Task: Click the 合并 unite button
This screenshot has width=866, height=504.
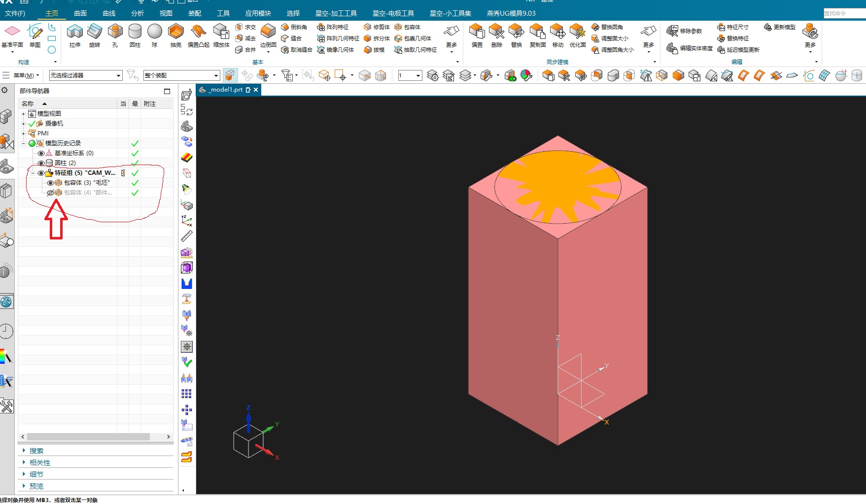Action: [245, 50]
